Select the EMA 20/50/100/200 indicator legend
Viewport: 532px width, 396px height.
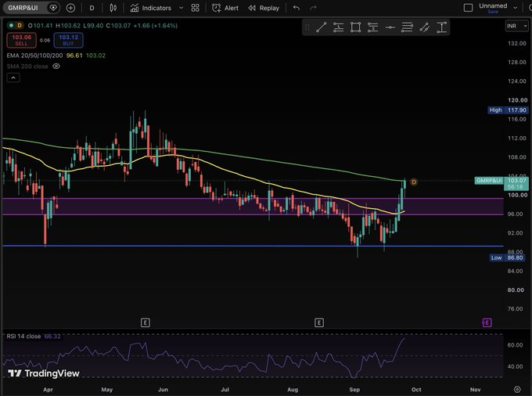(x=34, y=56)
